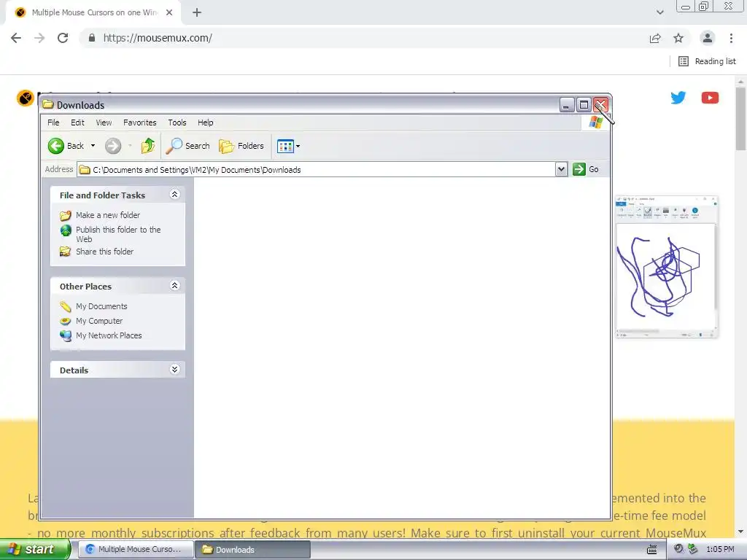Screen dimensions: 747x560
Task: Go to My Computer in Other Places
Action: [99, 321]
